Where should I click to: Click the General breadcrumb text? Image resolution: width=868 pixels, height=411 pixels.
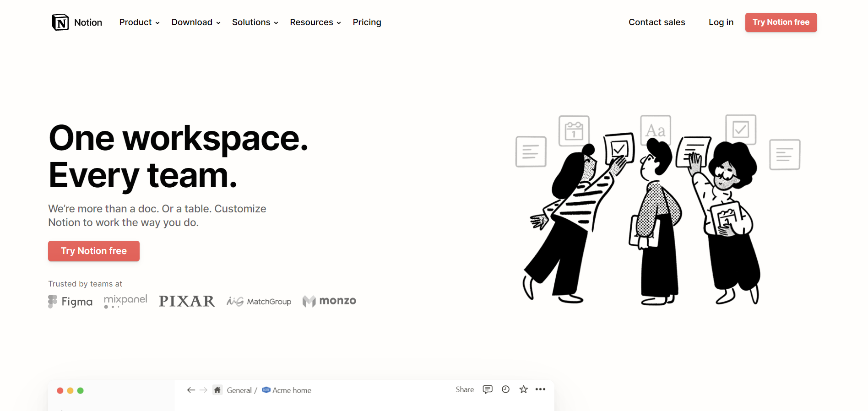(x=239, y=390)
